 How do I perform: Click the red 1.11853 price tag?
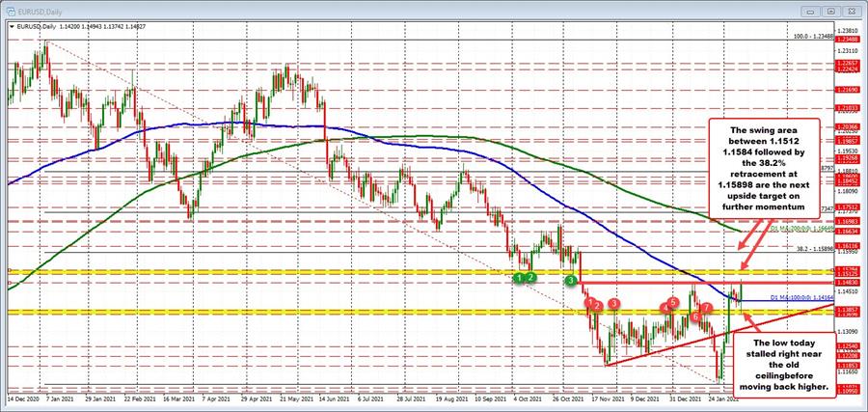846,365
